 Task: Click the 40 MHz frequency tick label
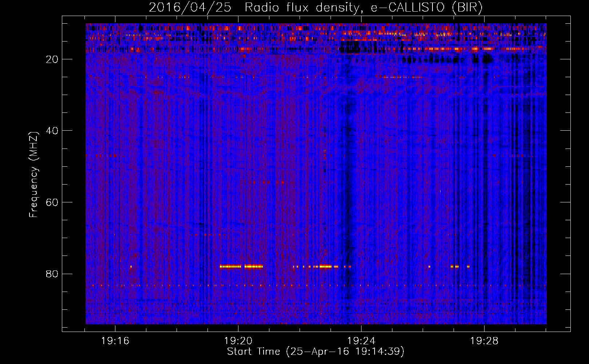(x=52, y=131)
